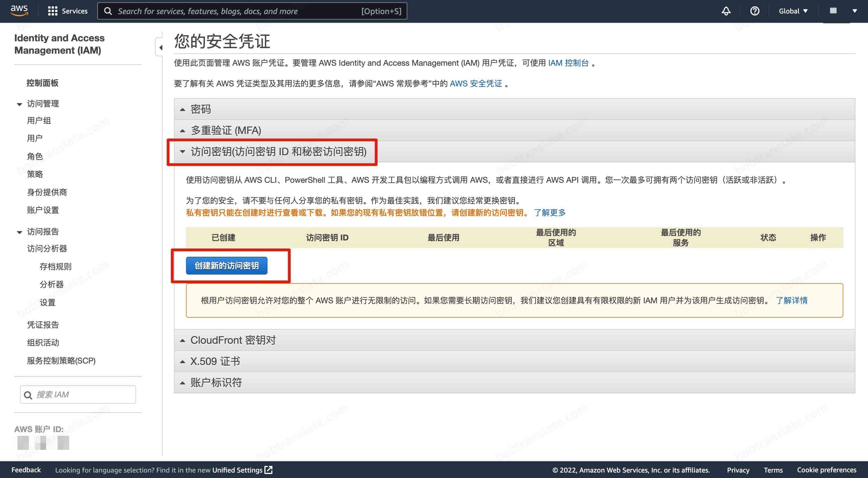Click the 搜索 IAM search field

pos(78,395)
